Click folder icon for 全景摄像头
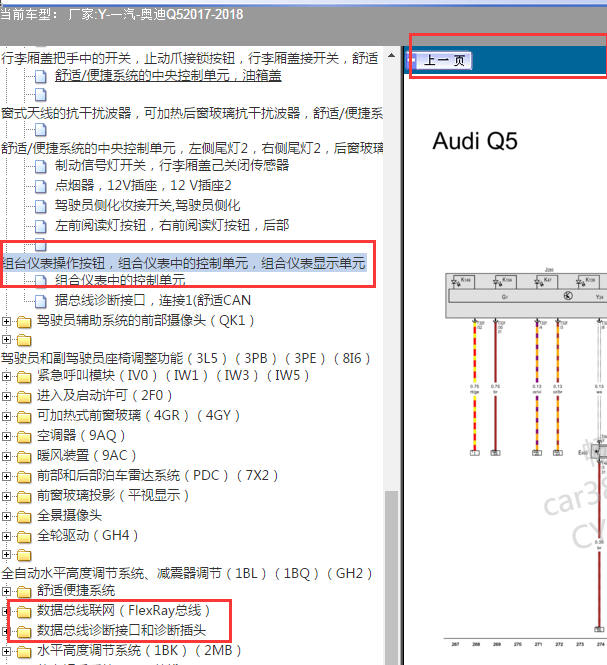This screenshot has height=665, width=607. 24,517
